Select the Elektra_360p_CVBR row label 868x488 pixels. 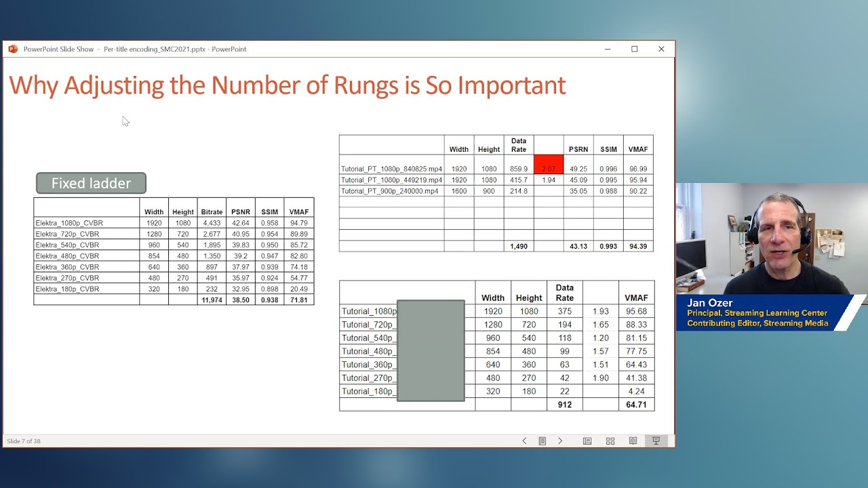(x=67, y=267)
